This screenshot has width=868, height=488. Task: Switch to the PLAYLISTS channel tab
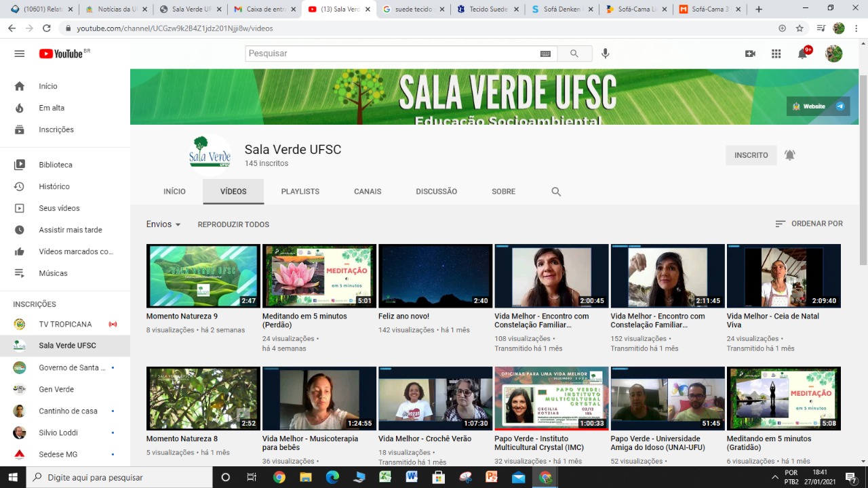click(300, 192)
